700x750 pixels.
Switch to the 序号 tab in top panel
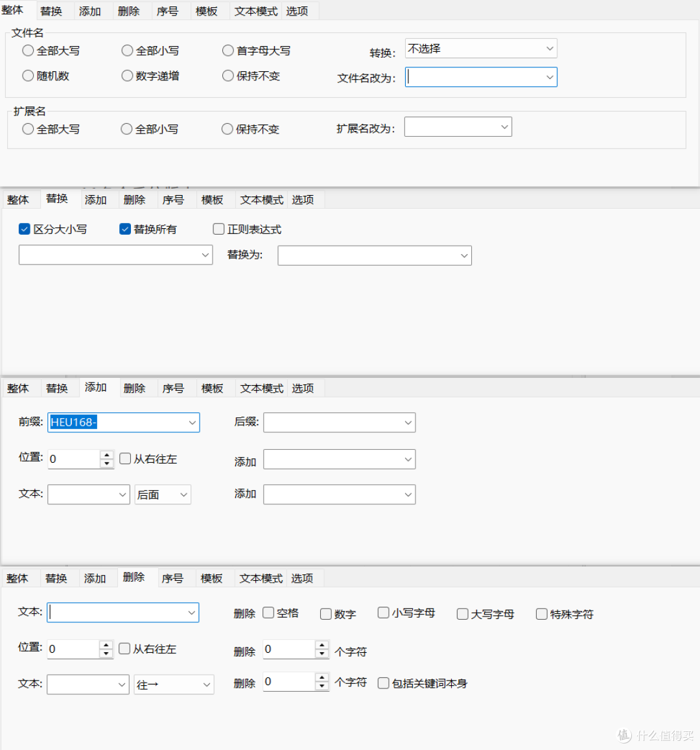click(x=167, y=11)
